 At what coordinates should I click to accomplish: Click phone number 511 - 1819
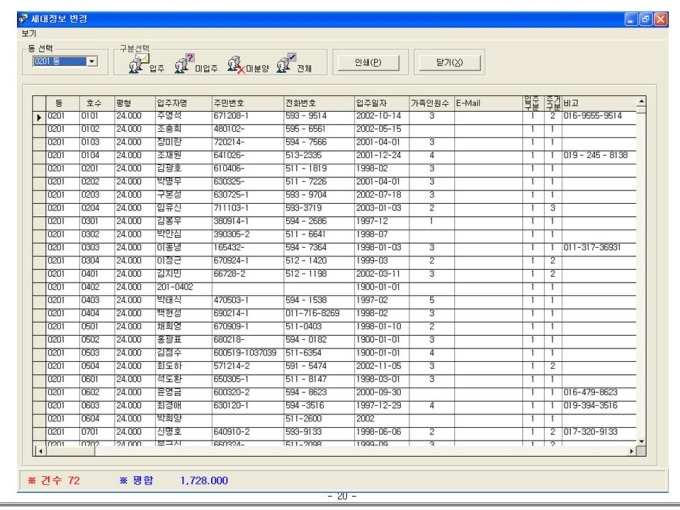(319, 169)
